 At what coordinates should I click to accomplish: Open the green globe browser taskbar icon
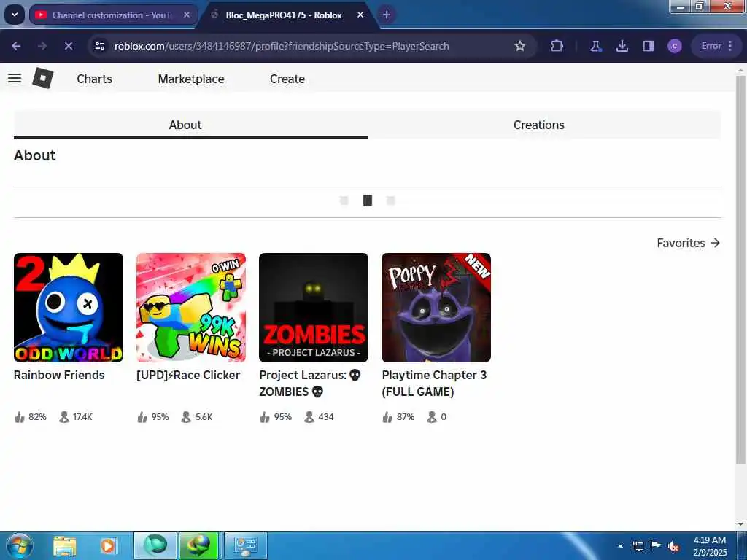click(x=155, y=545)
